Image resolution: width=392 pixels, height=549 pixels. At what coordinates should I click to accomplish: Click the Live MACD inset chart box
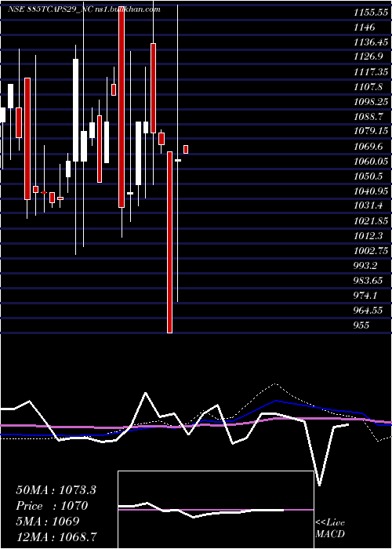coord(216,510)
